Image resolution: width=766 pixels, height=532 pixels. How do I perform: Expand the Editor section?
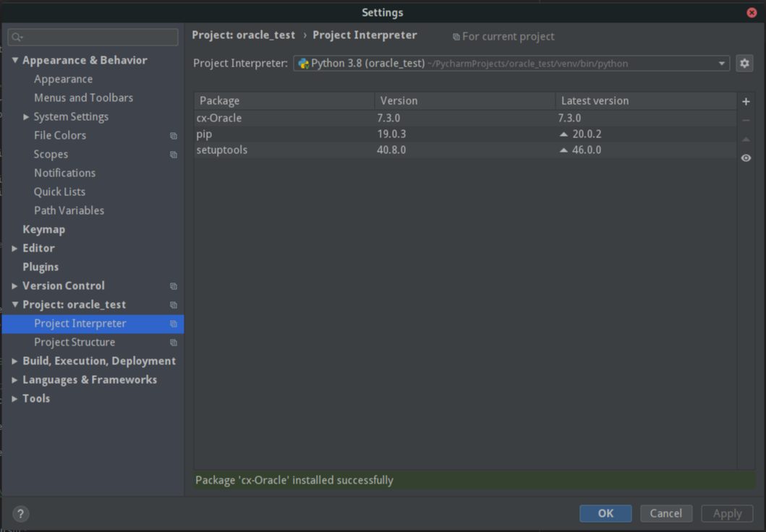(x=14, y=249)
